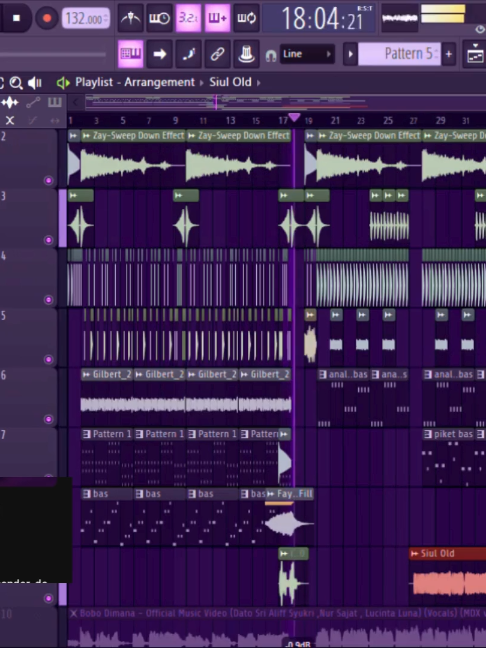Open the Line snap dropdown
The image size is (486, 648).
pos(307,54)
